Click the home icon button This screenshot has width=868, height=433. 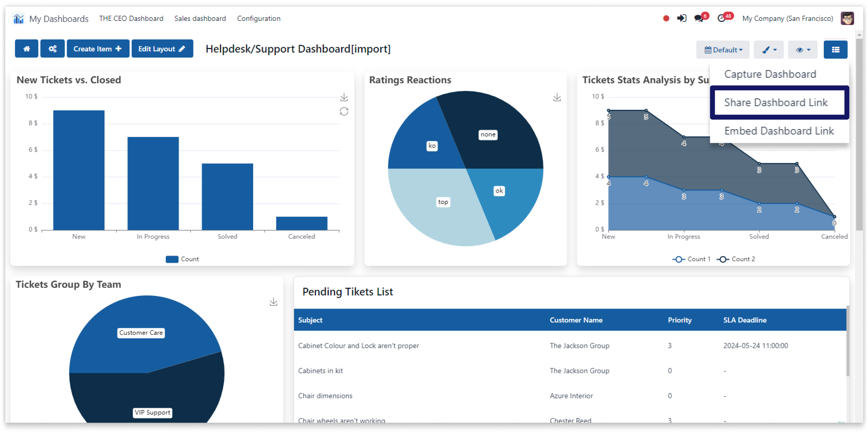26,49
